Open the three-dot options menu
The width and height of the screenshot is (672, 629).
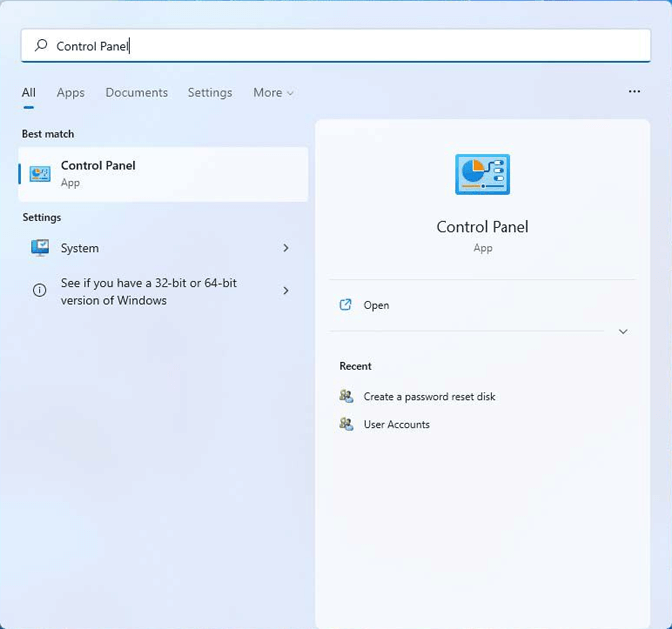tap(634, 92)
